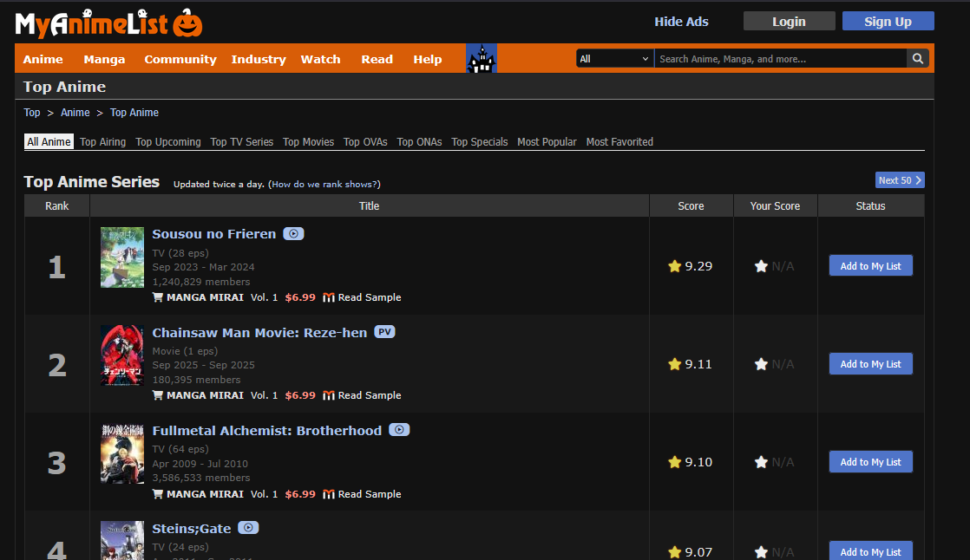Click the Read Sample icon for Fullmetal Alchemist

click(329, 494)
